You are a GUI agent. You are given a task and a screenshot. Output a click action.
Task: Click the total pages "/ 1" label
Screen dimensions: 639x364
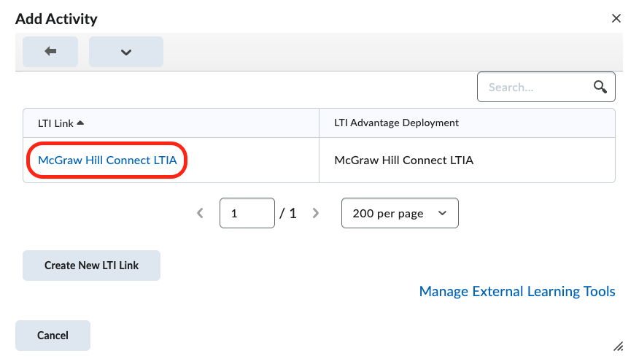tap(288, 214)
